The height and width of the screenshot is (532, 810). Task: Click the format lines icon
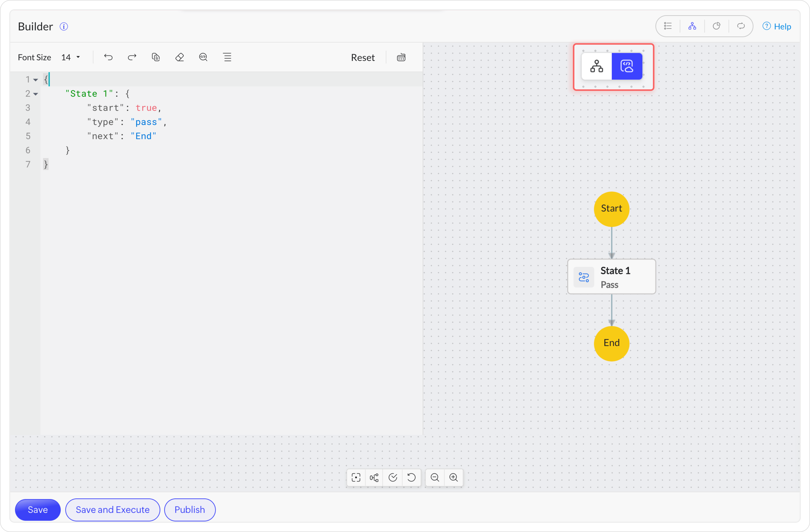pos(227,57)
